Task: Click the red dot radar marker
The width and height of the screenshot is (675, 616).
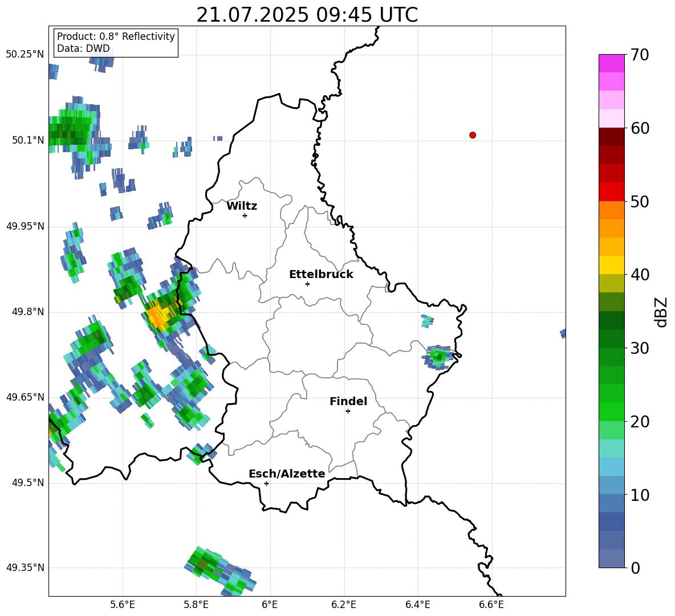Action: point(473,135)
